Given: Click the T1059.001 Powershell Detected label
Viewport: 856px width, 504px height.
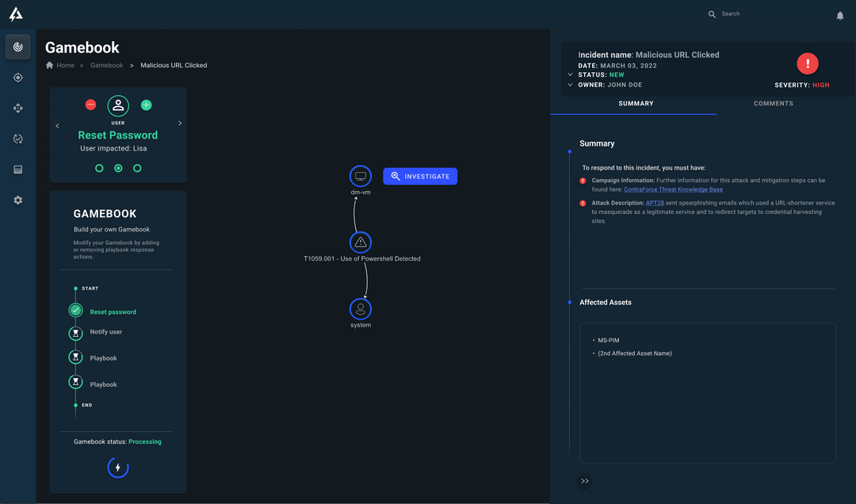Looking at the screenshot, I should [362, 258].
